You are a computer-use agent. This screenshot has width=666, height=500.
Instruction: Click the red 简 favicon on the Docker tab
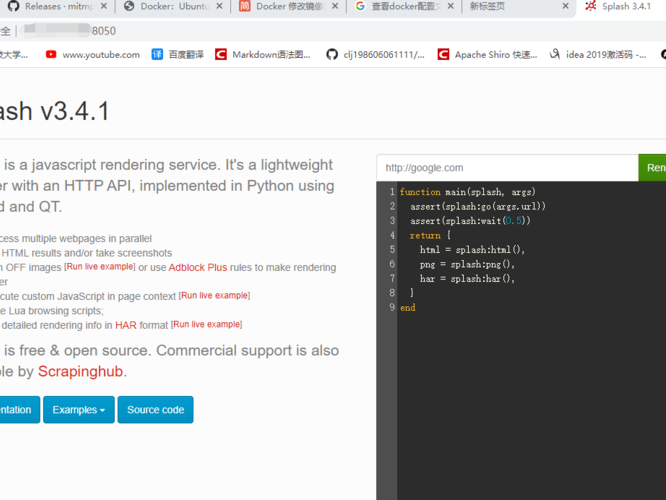tap(244, 6)
